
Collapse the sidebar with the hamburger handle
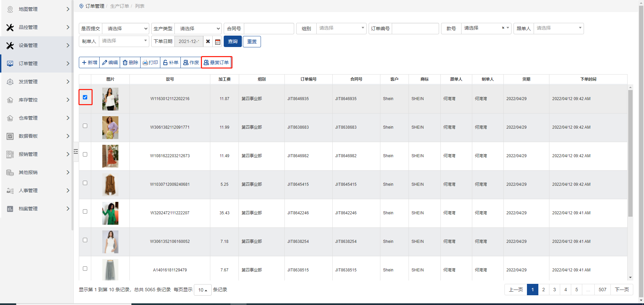pyautogui.click(x=76, y=151)
